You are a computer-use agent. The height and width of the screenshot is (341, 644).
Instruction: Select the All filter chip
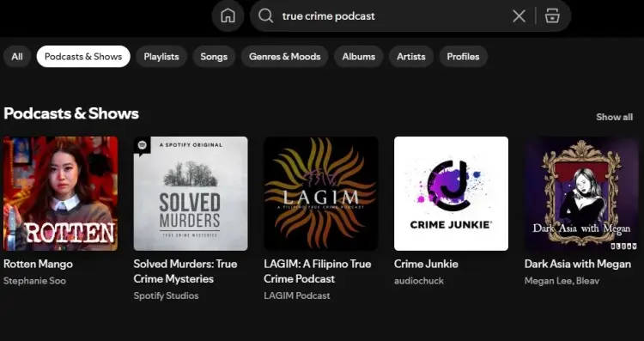click(x=17, y=57)
